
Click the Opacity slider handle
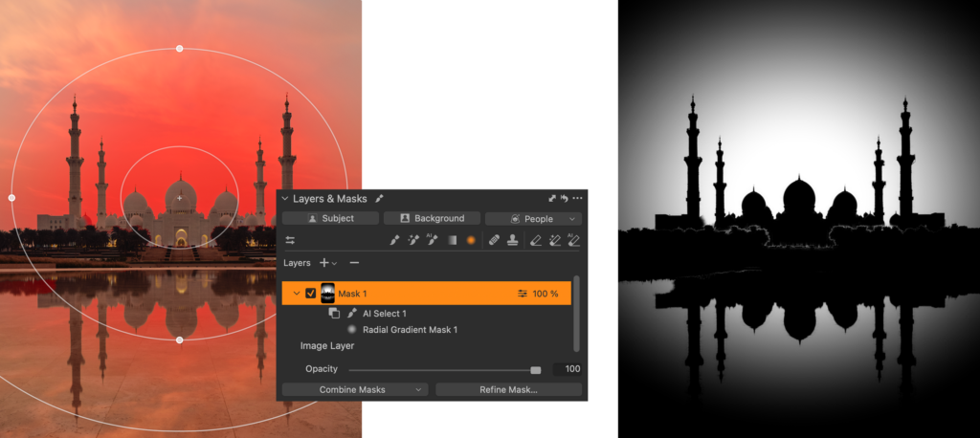(536, 369)
